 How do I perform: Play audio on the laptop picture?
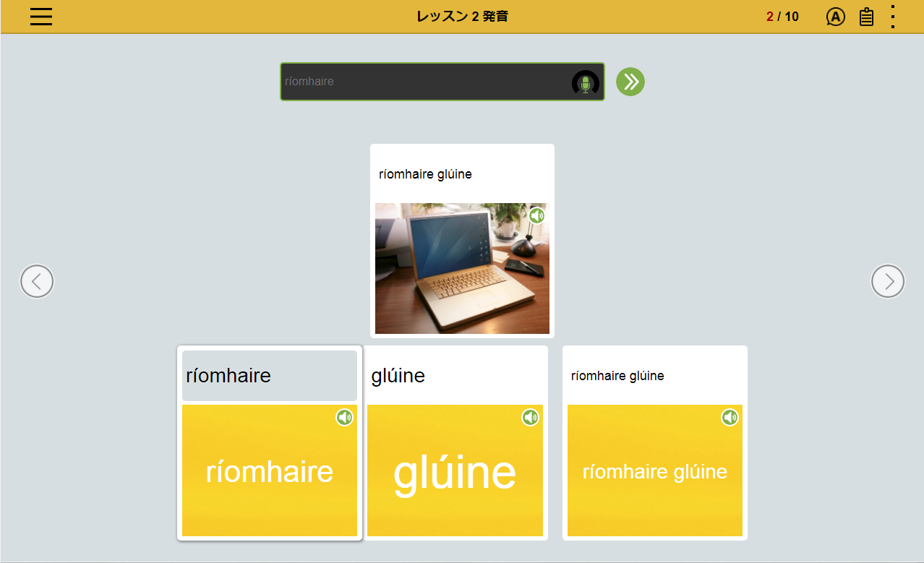tap(536, 215)
